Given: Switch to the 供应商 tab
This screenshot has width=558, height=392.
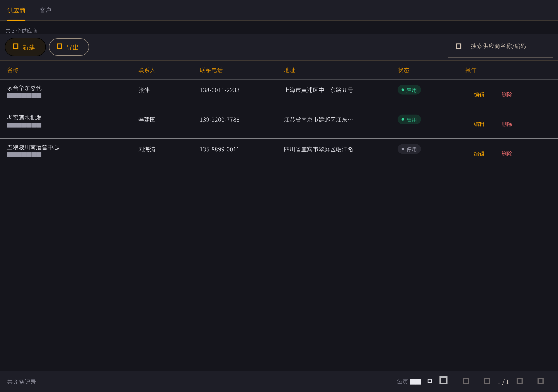Looking at the screenshot, I should coord(16,10).
